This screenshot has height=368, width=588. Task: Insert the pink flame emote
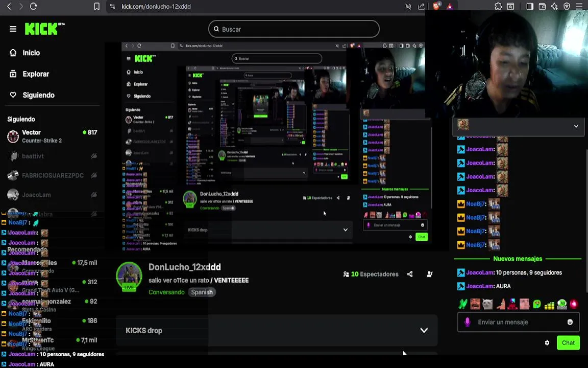click(574, 304)
